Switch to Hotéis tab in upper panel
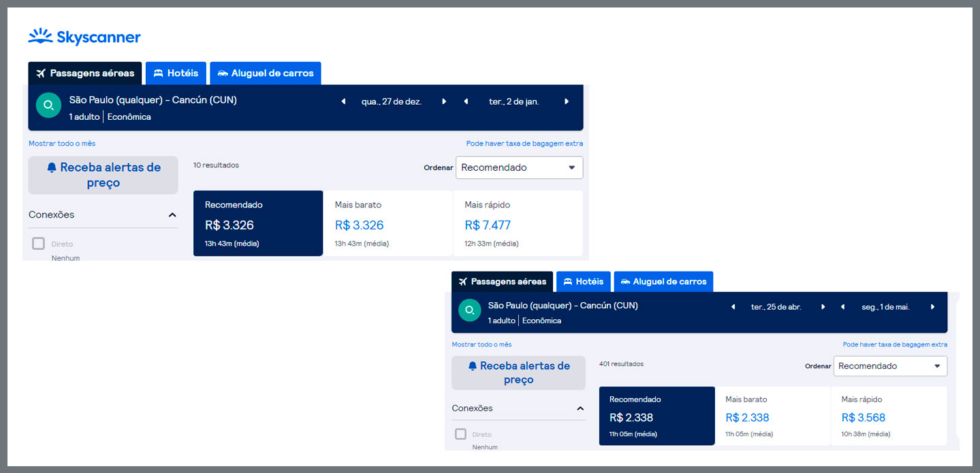The width and height of the screenshot is (980, 473). (176, 74)
